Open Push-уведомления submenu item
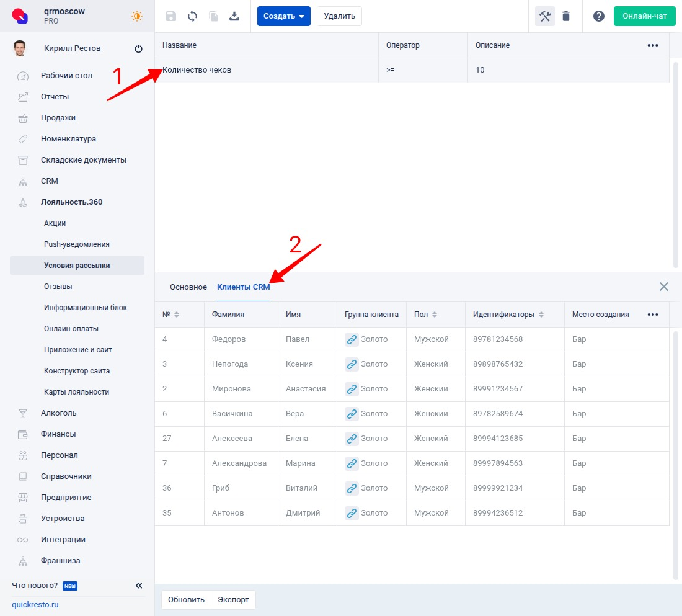This screenshot has height=616, width=682. click(76, 244)
